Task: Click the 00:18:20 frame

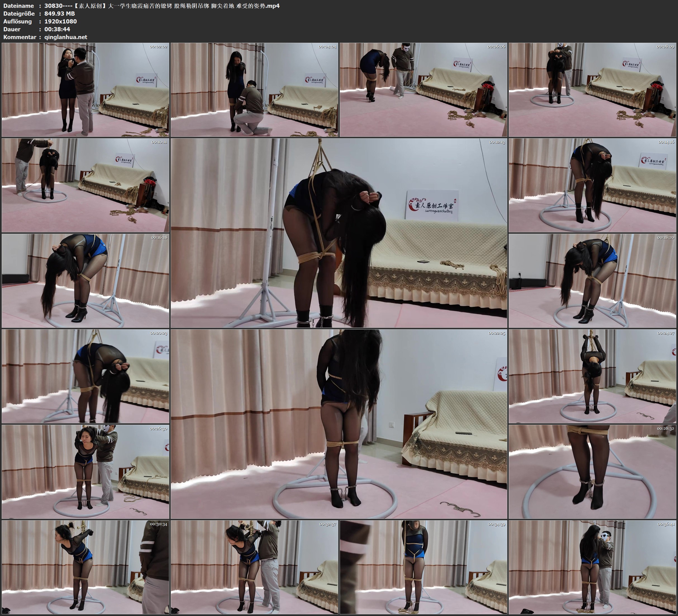Action: click(592, 281)
